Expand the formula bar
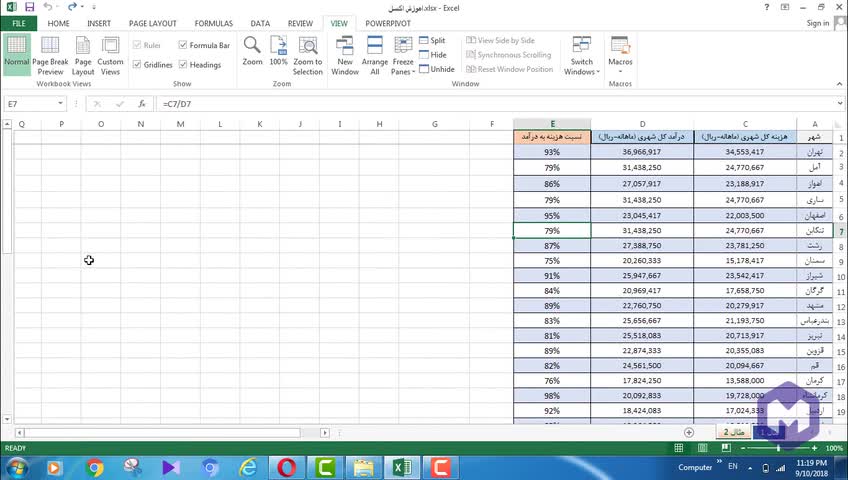The image size is (848, 480). coord(839,103)
